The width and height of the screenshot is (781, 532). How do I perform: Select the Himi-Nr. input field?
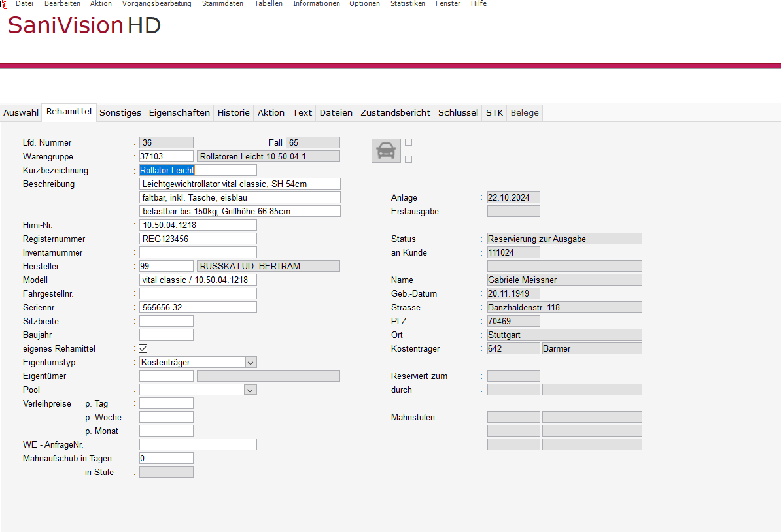coord(198,225)
